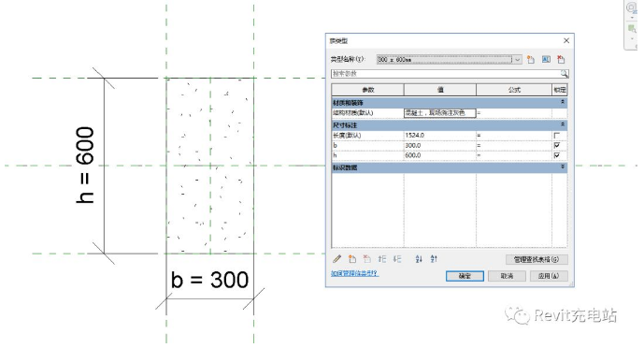Toggle the lock checkbox for parameter h
The height and width of the screenshot is (348, 644).
click(557, 155)
